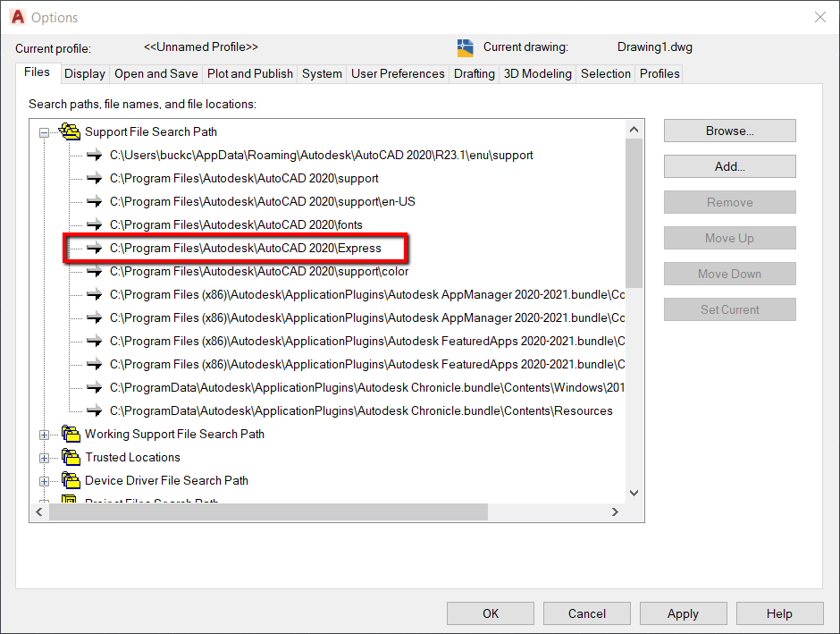Select the support\en-US path entry
Viewport: 840px width, 634px height.
coord(263,201)
